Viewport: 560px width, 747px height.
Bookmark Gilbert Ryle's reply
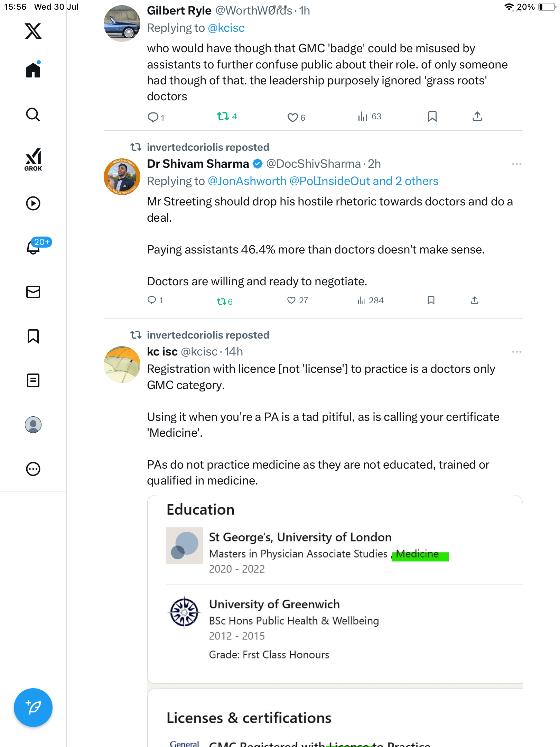(432, 117)
